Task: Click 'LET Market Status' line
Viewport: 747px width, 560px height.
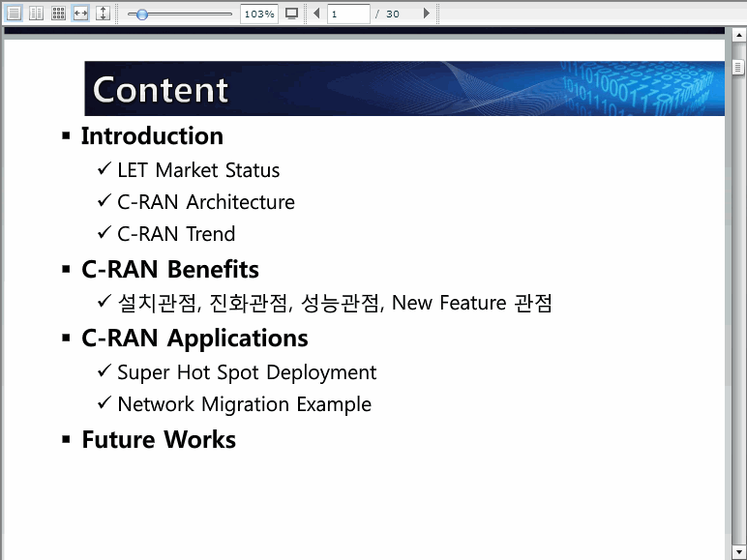Action: (198, 170)
